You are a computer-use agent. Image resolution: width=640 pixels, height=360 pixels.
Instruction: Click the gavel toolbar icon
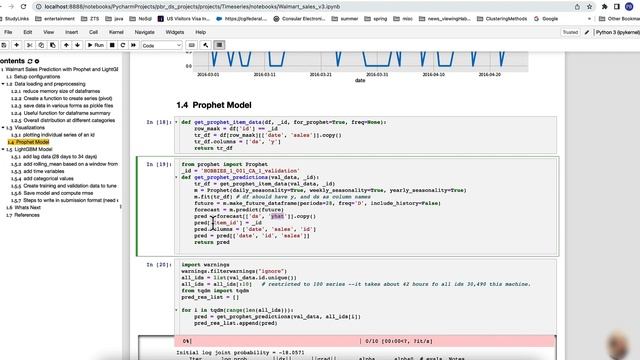coord(206,45)
